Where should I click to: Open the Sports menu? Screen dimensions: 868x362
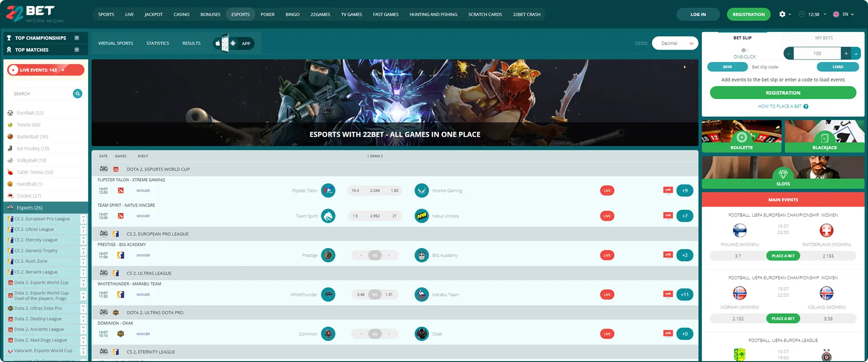(106, 14)
